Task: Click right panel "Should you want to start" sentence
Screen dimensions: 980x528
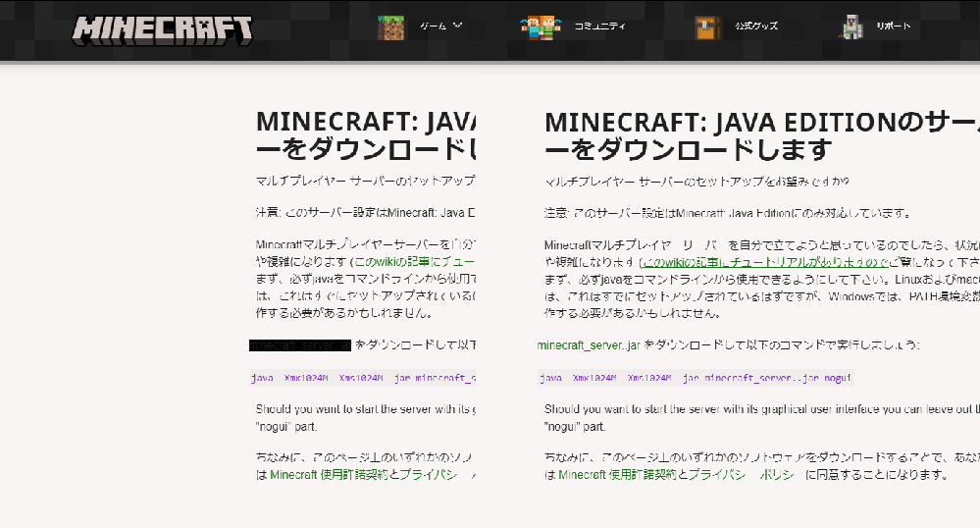Action: 762,409
